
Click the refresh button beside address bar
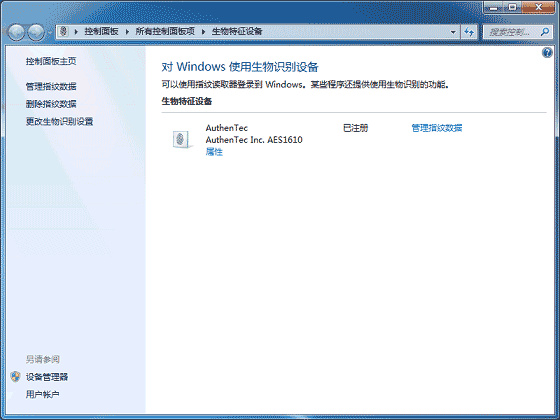point(469,32)
